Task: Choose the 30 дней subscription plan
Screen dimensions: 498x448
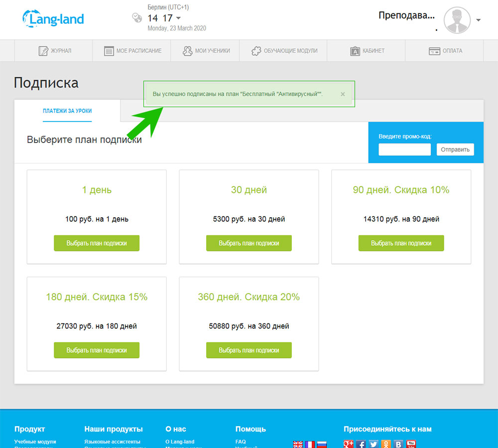Action: pos(249,243)
